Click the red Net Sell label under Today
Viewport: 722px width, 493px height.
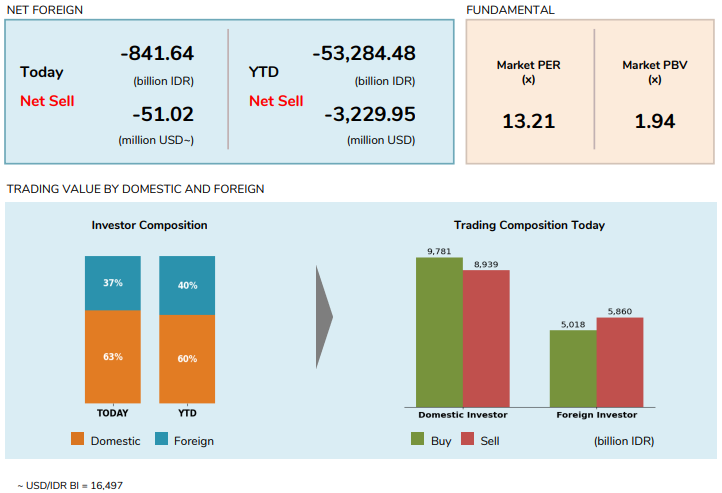pyautogui.click(x=47, y=101)
